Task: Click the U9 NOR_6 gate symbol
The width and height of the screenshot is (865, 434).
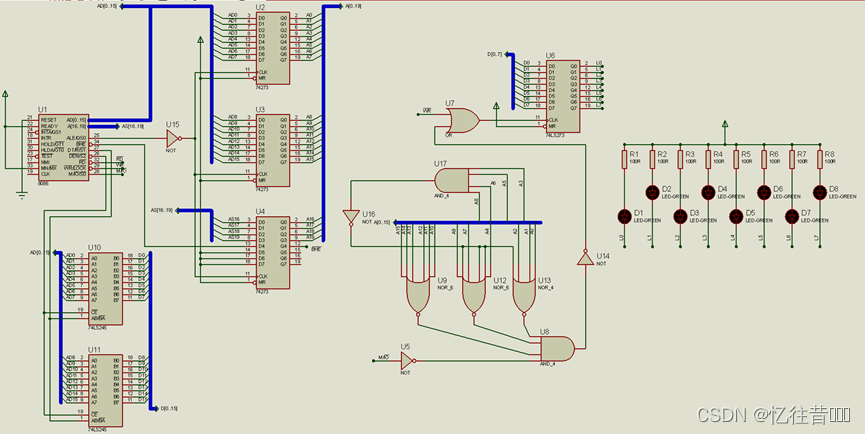Action: (x=418, y=295)
